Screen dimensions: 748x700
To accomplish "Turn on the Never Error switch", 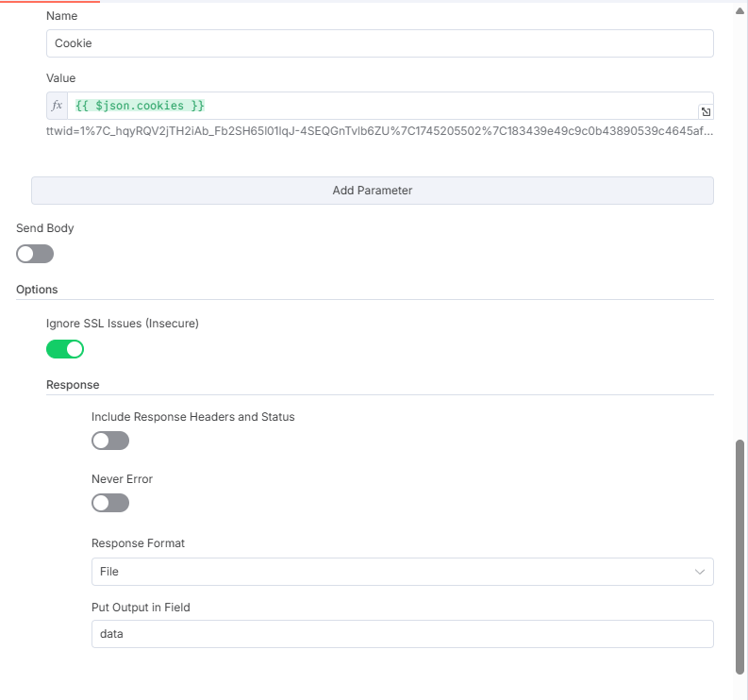I will (x=110, y=503).
